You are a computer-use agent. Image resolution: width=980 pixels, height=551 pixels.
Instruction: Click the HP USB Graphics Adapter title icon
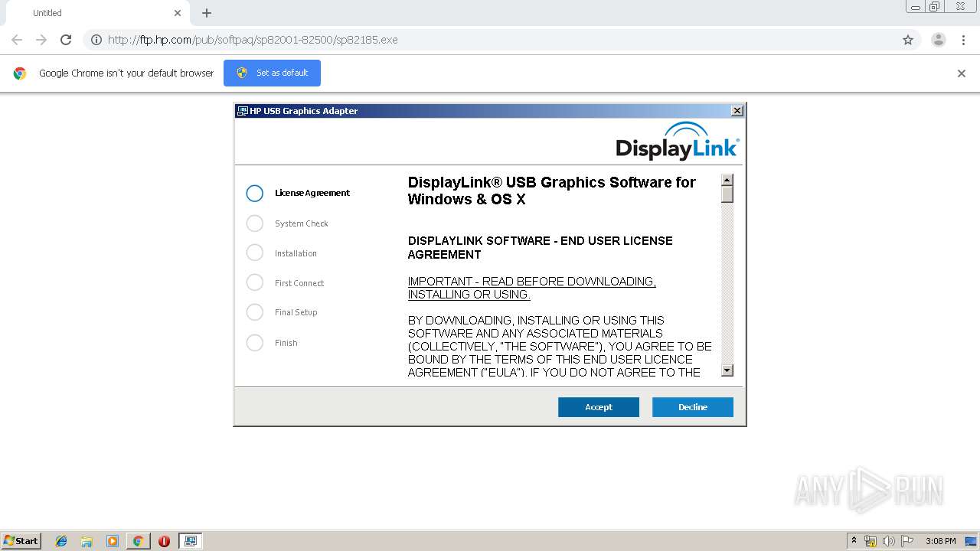pyautogui.click(x=243, y=111)
